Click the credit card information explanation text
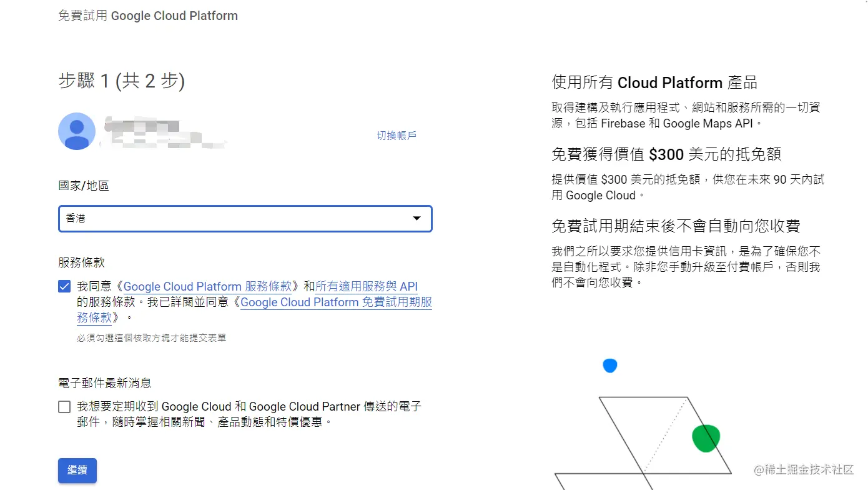The height and width of the screenshot is (490, 868). point(686,267)
